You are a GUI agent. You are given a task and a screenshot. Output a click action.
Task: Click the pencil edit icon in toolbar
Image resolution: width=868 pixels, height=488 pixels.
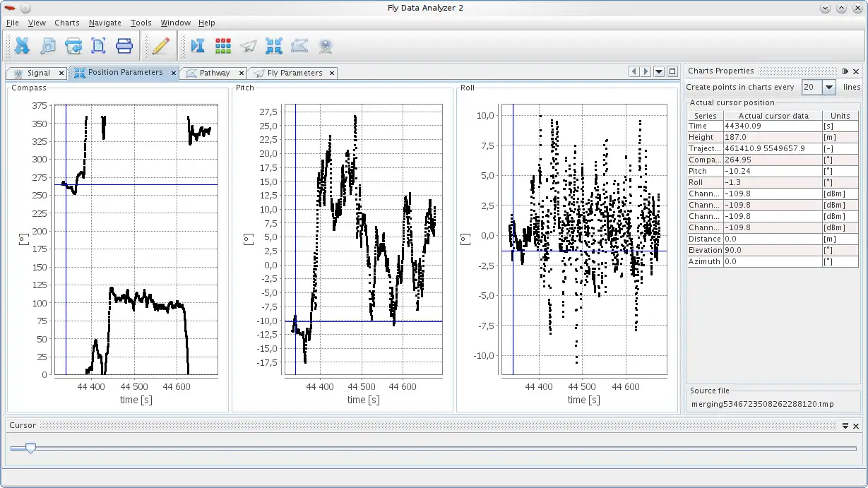click(x=160, y=46)
